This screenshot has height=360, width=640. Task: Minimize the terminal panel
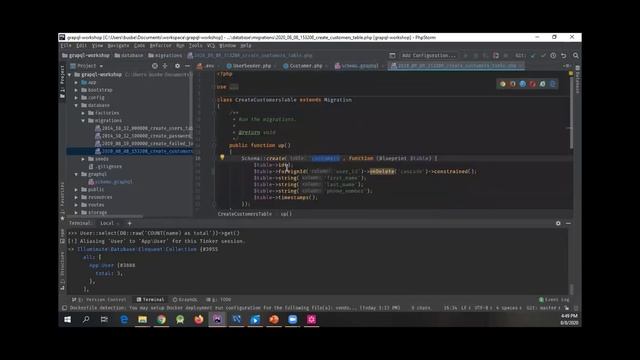tap(568, 223)
